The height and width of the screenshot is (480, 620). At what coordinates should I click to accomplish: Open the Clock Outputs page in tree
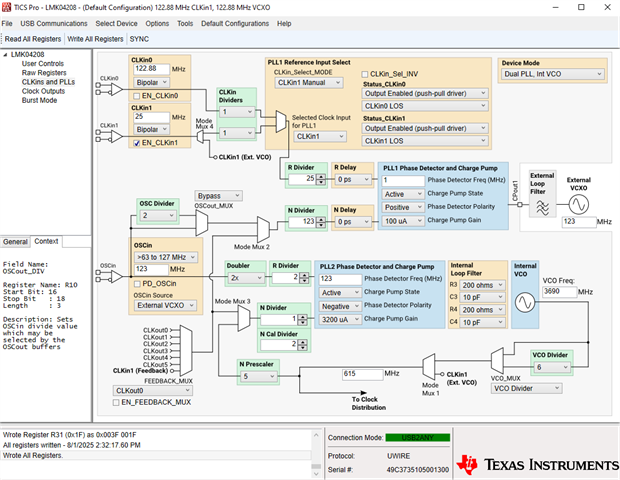(x=43, y=91)
